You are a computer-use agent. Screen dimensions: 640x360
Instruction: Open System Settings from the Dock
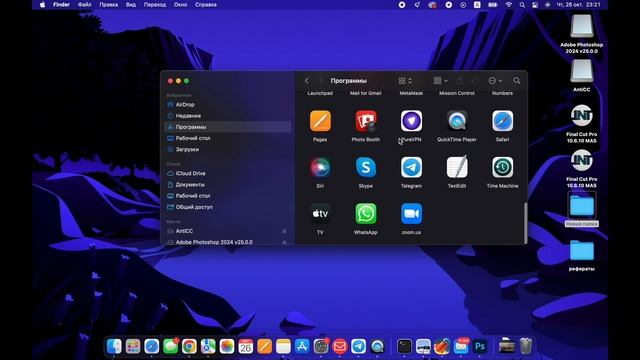pos(321,347)
